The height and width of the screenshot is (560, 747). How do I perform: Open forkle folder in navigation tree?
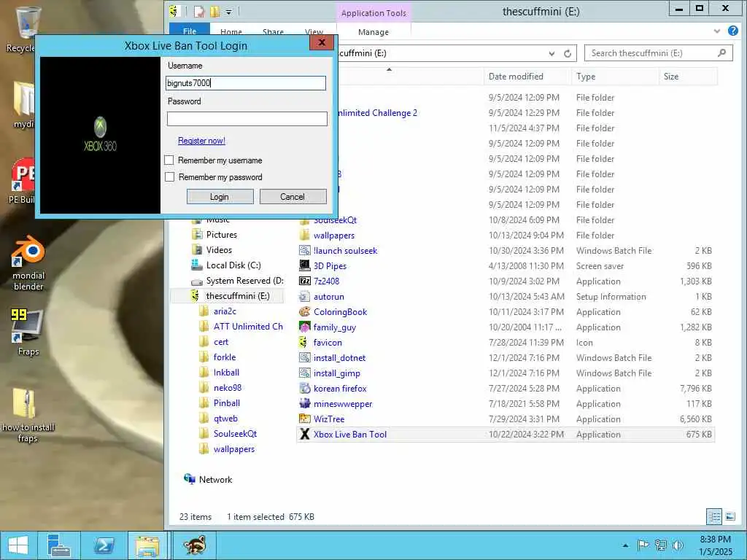coord(225,357)
